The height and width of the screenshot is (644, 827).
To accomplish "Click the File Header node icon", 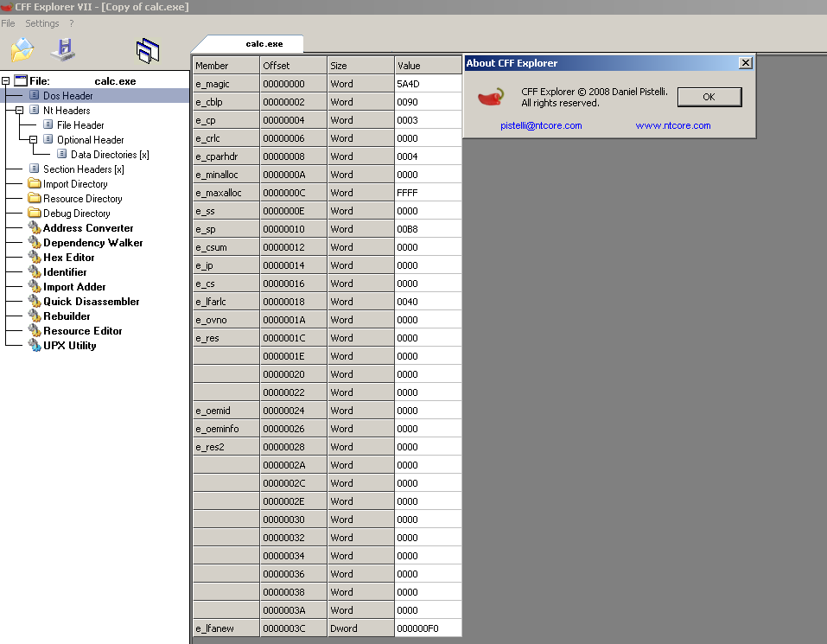I will [48, 124].
